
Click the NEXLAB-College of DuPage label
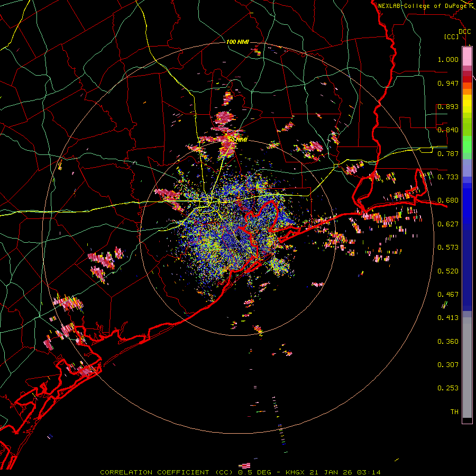pyautogui.click(x=422, y=6)
